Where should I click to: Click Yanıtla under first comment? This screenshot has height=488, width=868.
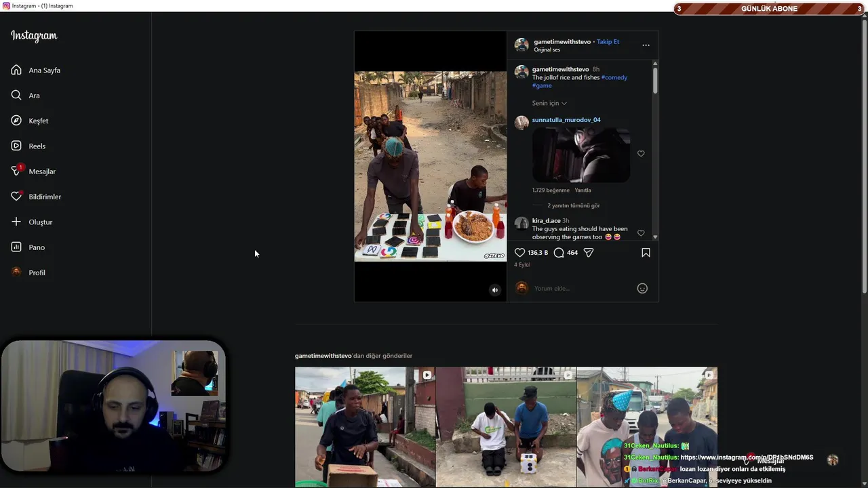[583, 190]
